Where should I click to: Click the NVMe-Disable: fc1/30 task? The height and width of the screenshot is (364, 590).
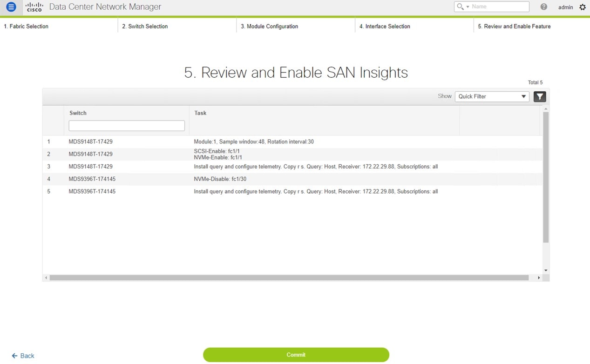coord(220,179)
